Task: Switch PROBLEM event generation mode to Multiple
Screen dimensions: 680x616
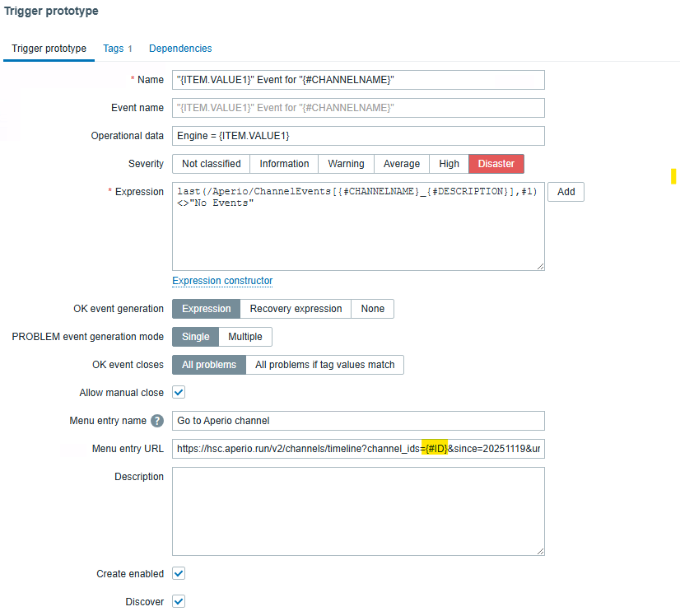Action: click(x=245, y=337)
